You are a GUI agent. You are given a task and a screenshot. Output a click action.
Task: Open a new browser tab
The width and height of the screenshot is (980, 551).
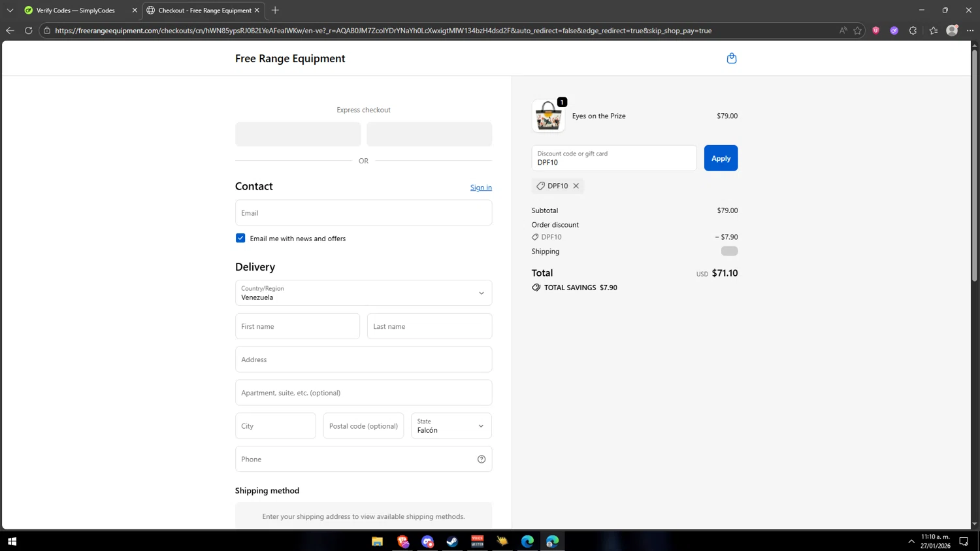coord(275,10)
